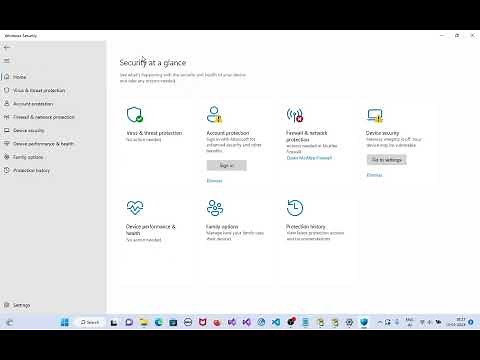Image resolution: width=480 pixels, height=360 pixels.
Task: Click the Security at a glance heading
Action: [x=153, y=63]
